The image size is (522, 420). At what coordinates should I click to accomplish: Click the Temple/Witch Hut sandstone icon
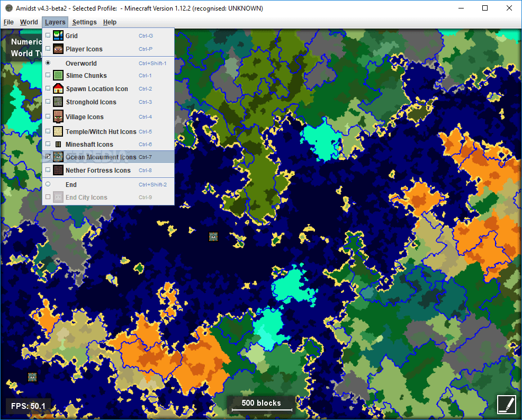(58, 131)
